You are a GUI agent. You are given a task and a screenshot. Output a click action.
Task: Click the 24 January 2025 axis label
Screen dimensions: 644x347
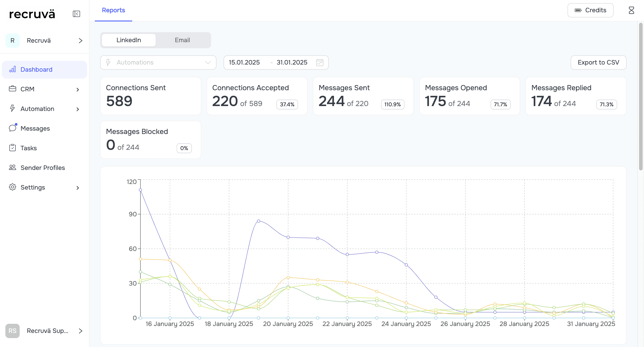tap(406, 324)
